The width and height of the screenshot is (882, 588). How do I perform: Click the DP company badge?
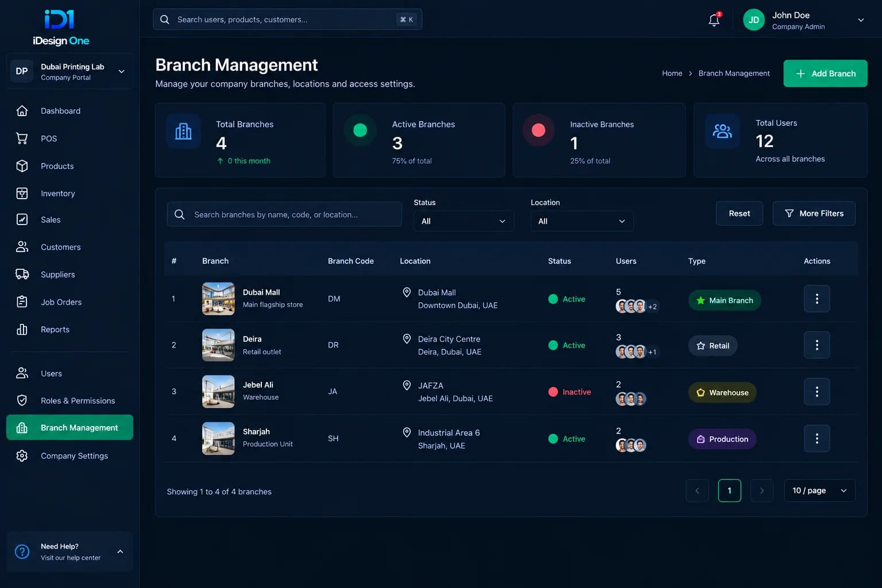pyautogui.click(x=22, y=71)
